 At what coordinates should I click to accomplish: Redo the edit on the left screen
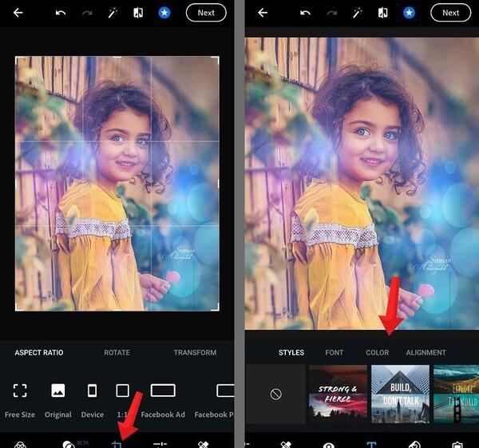pyautogui.click(x=87, y=13)
